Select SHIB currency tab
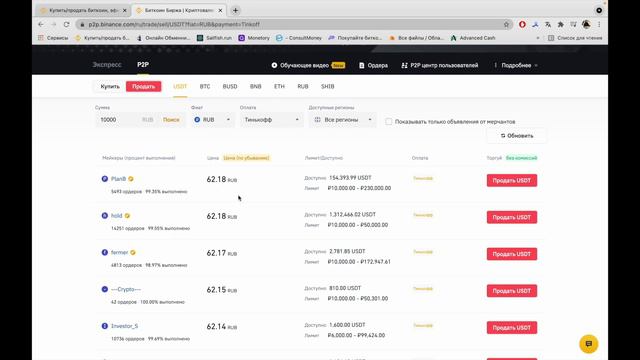 [x=327, y=87]
